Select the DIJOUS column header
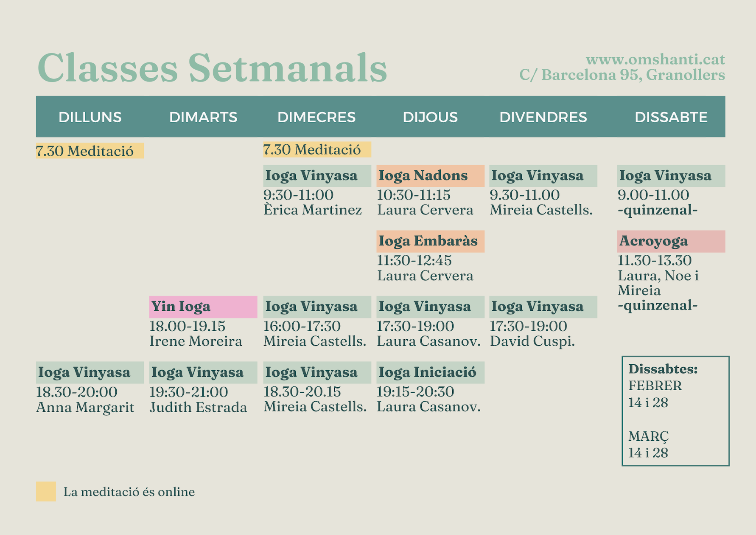This screenshot has width=756, height=535. pyautogui.click(x=430, y=117)
